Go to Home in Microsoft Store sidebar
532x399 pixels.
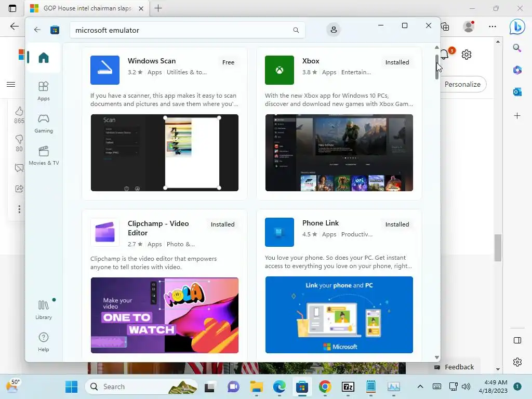coord(44,58)
